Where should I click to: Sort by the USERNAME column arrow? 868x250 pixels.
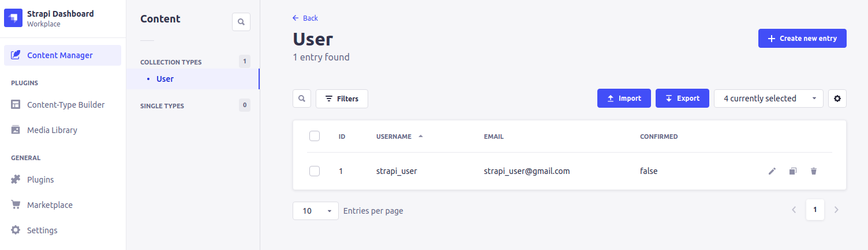421,137
